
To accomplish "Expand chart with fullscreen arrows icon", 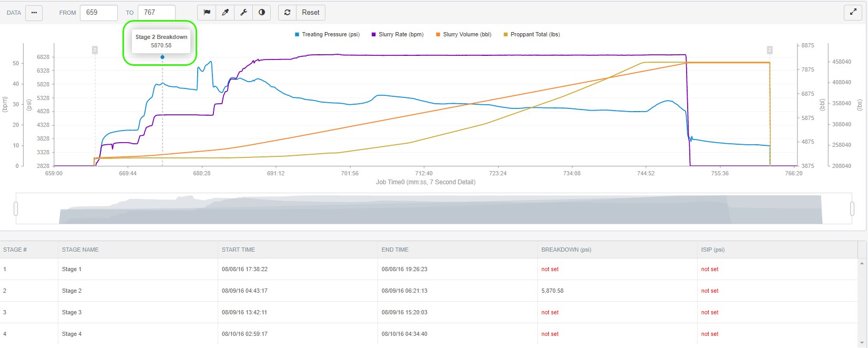I will click(x=853, y=13).
